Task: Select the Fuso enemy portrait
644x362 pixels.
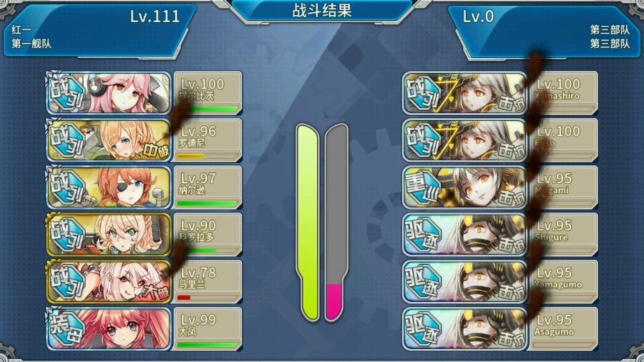Action: click(x=464, y=140)
